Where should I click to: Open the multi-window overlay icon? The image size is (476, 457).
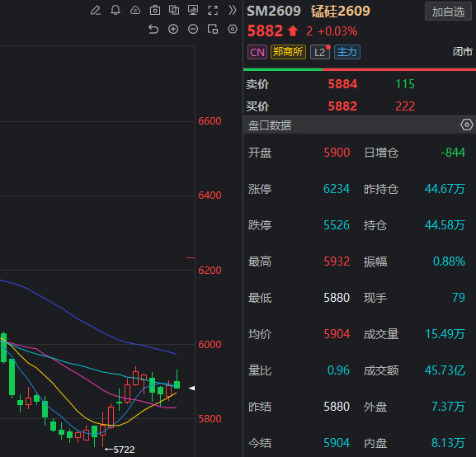(x=174, y=11)
